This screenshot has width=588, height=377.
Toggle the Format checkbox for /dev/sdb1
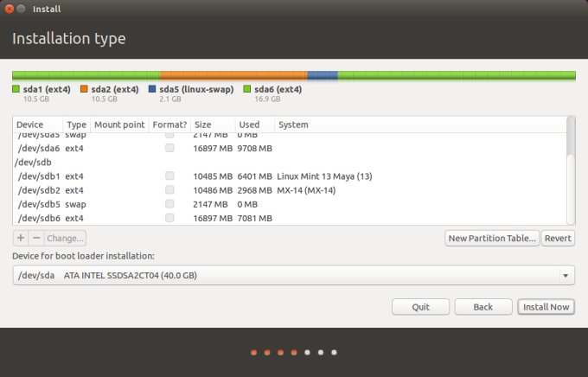(170, 176)
